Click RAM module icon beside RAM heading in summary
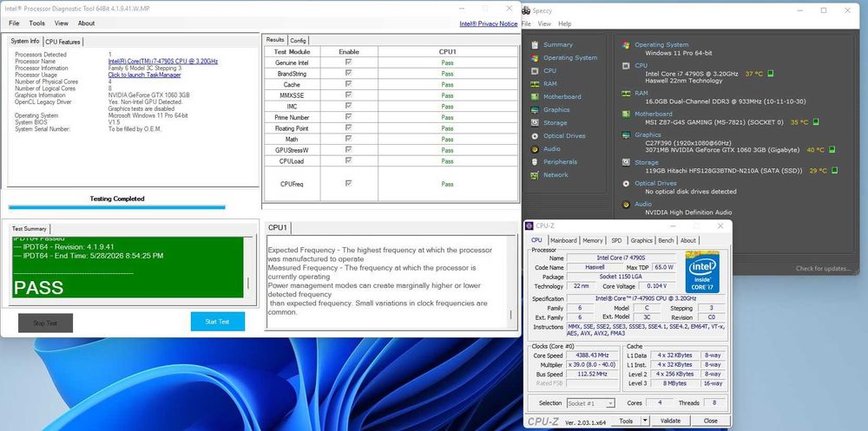868x431 pixels. pos(626,94)
